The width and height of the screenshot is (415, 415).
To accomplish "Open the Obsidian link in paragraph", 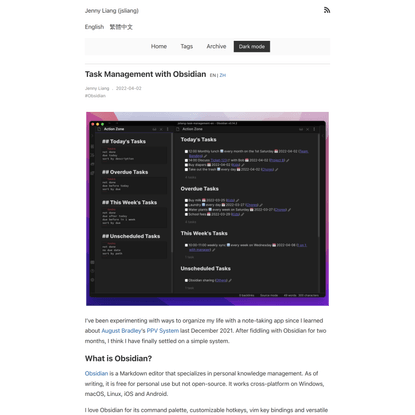I will click(96, 373).
